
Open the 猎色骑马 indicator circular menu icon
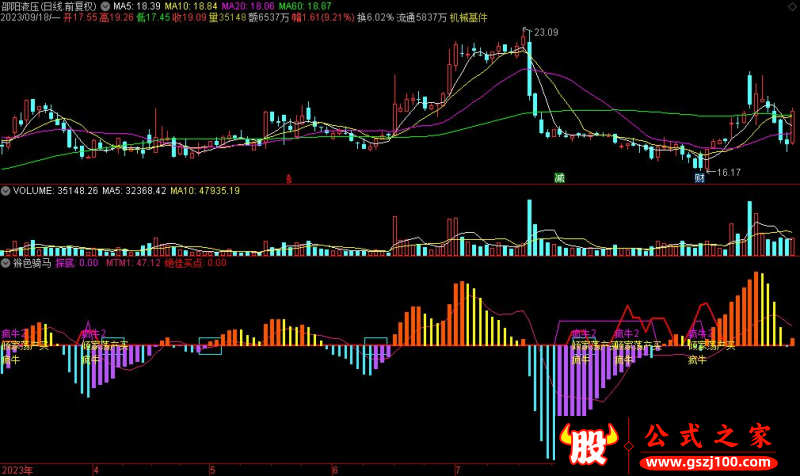point(6,263)
